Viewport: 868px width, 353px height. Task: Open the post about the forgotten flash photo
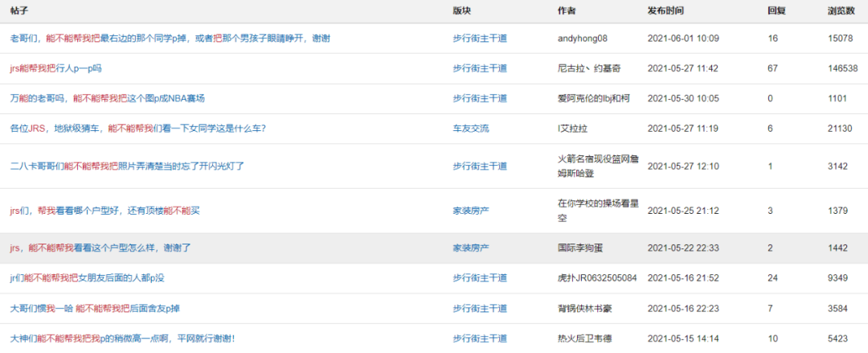coord(126,166)
